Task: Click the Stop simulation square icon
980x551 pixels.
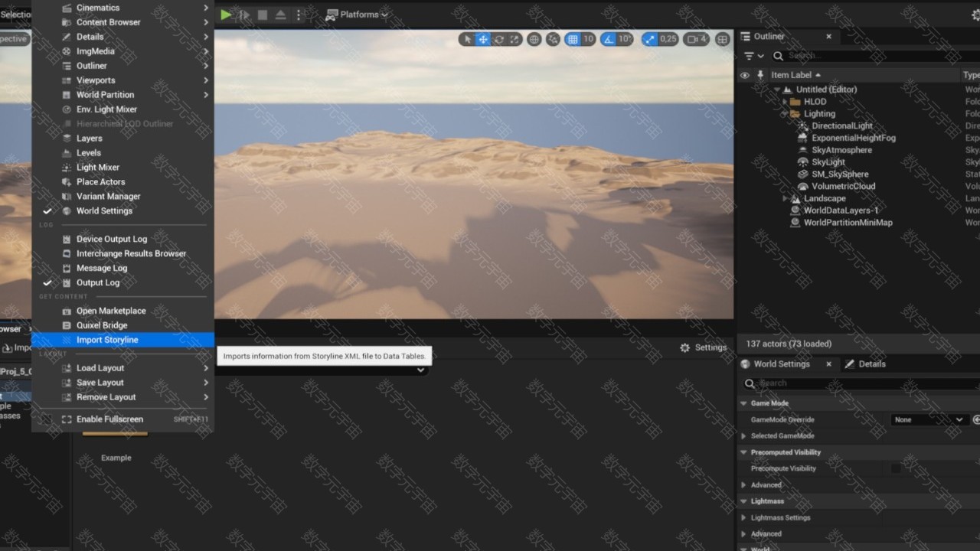Action: pyautogui.click(x=263, y=15)
